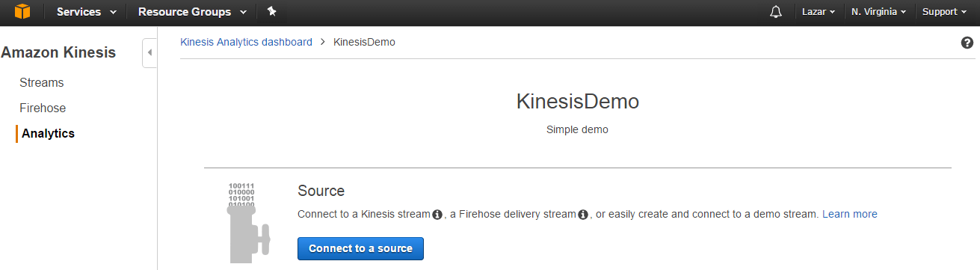Go to Streams in the sidebar

coord(42,83)
